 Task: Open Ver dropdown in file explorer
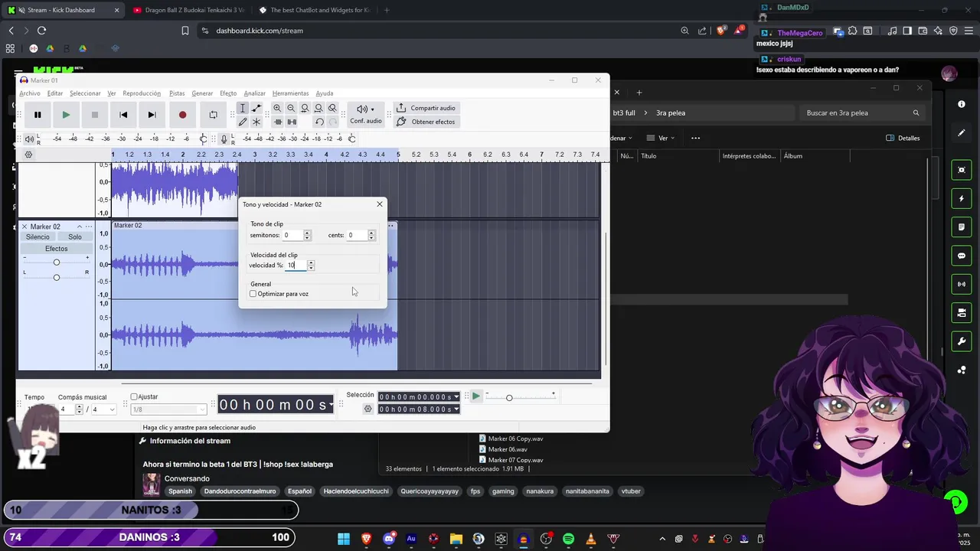pos(662,139)
